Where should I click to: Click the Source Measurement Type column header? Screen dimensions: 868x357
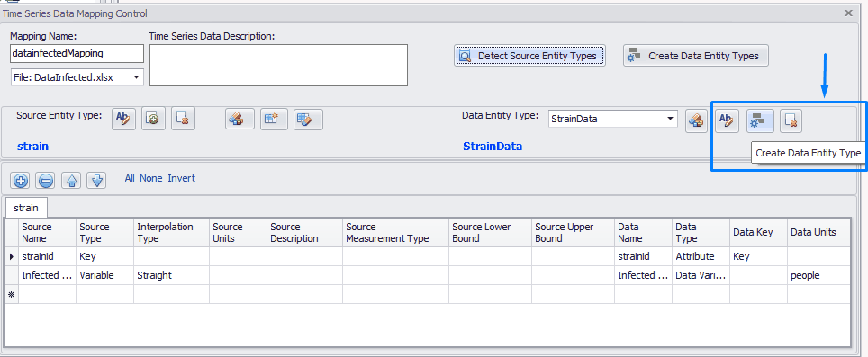pos(395,233)
